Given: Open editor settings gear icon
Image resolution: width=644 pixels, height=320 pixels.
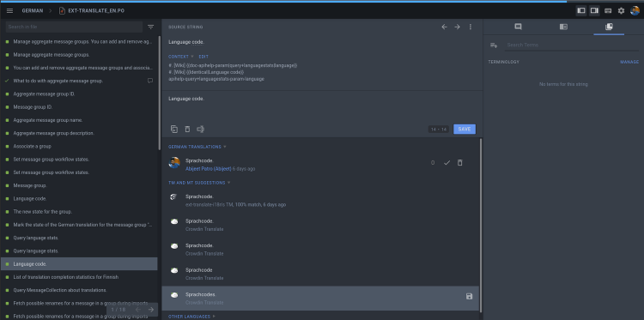Looking at the screenshot, I should click(621, 10).
